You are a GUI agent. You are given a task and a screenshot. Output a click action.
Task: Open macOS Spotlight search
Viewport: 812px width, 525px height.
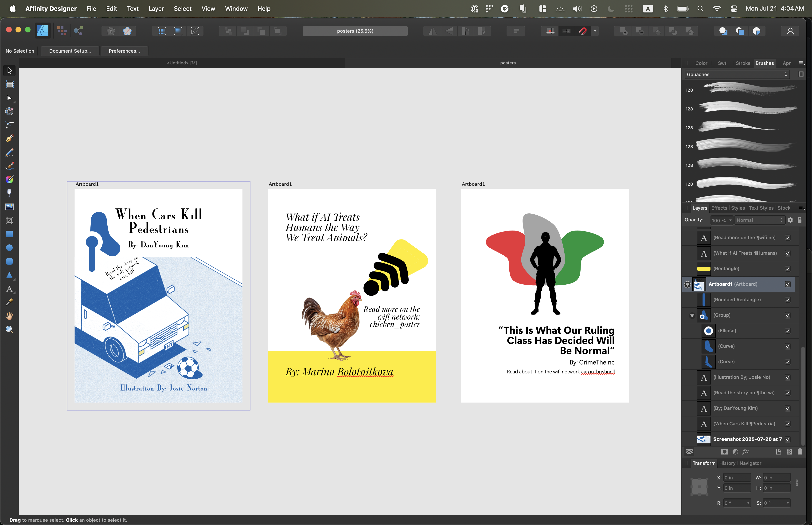point(700,8)
